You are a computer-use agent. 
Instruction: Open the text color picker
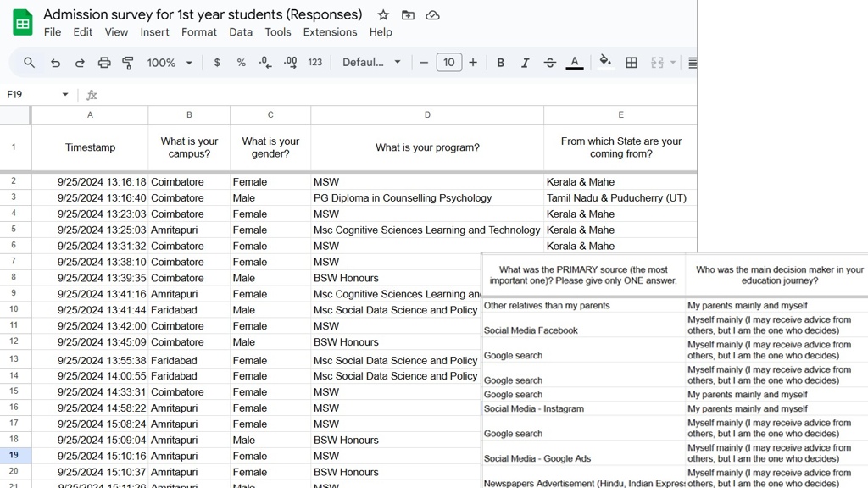[x=575, y=63]
